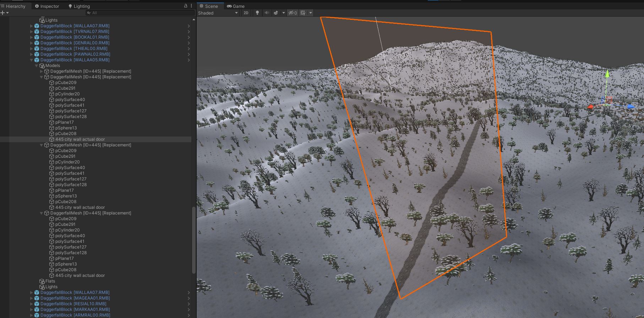Viewport: 644px width, 318px height.
Task: Select the Flats object
Action: pos(50,281)
